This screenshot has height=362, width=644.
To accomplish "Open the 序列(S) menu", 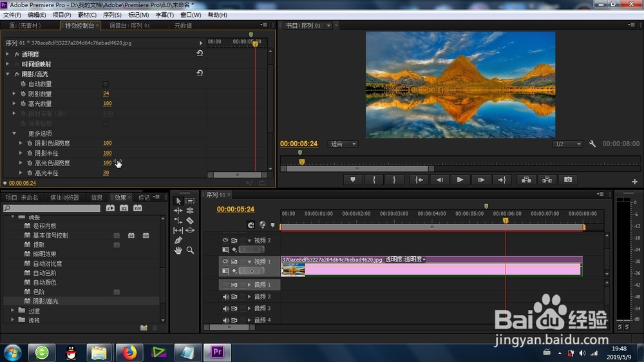I will (112, 15).
